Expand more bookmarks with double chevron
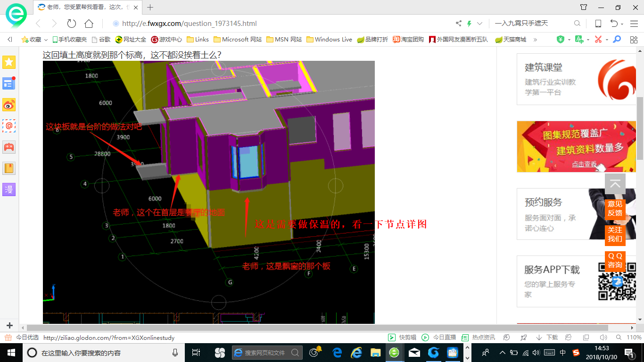Viewport: 644px width, 362px height. click(535, 40)
